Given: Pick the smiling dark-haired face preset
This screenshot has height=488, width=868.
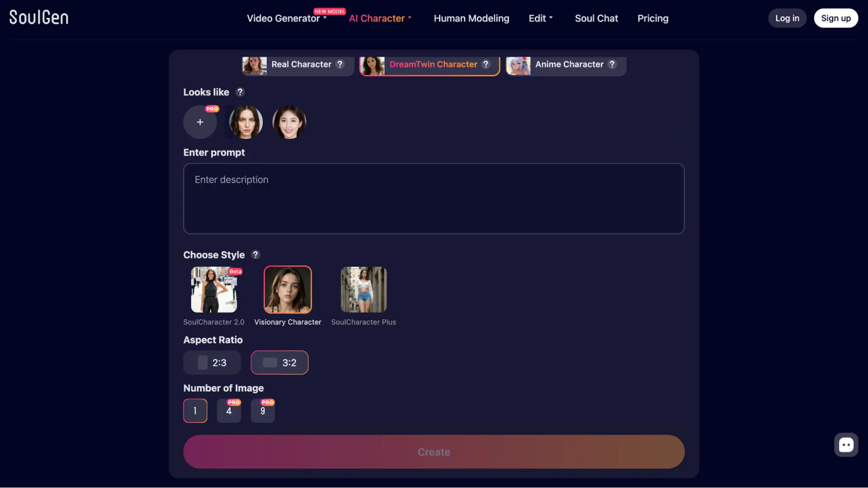Looking at the screenshot, I should [x=289, y=122].
